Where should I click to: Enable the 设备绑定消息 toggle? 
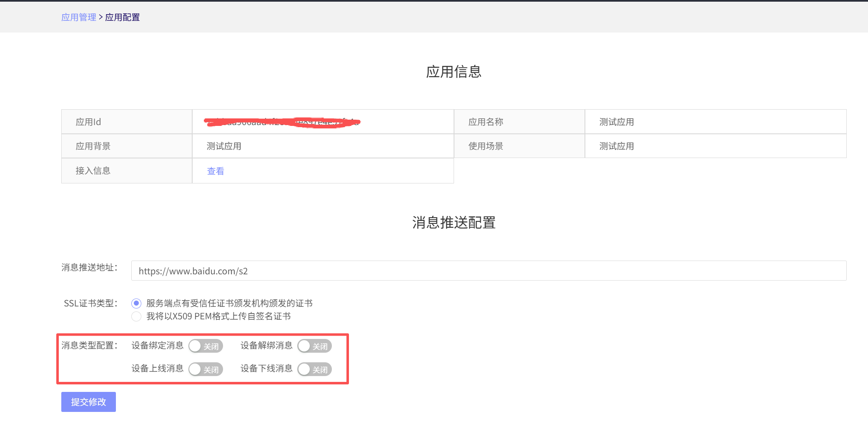pyautogui.click(x=206, y=346)
